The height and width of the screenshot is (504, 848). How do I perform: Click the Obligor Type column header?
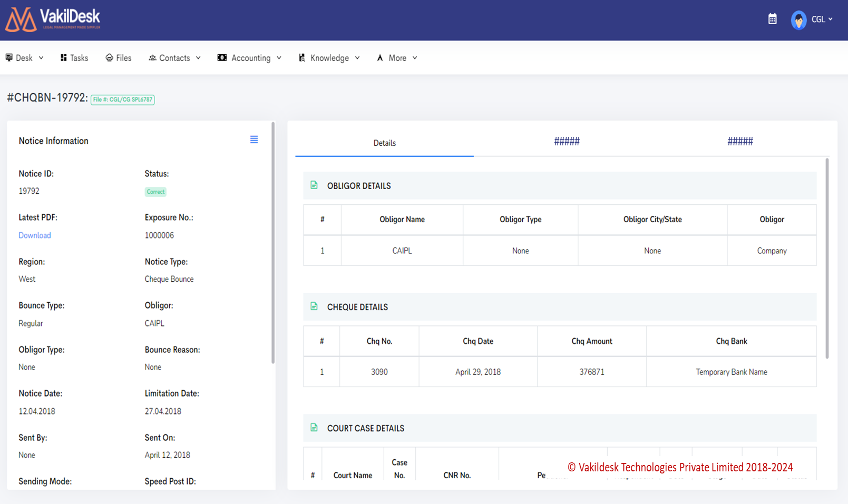(x=520, y=220)
